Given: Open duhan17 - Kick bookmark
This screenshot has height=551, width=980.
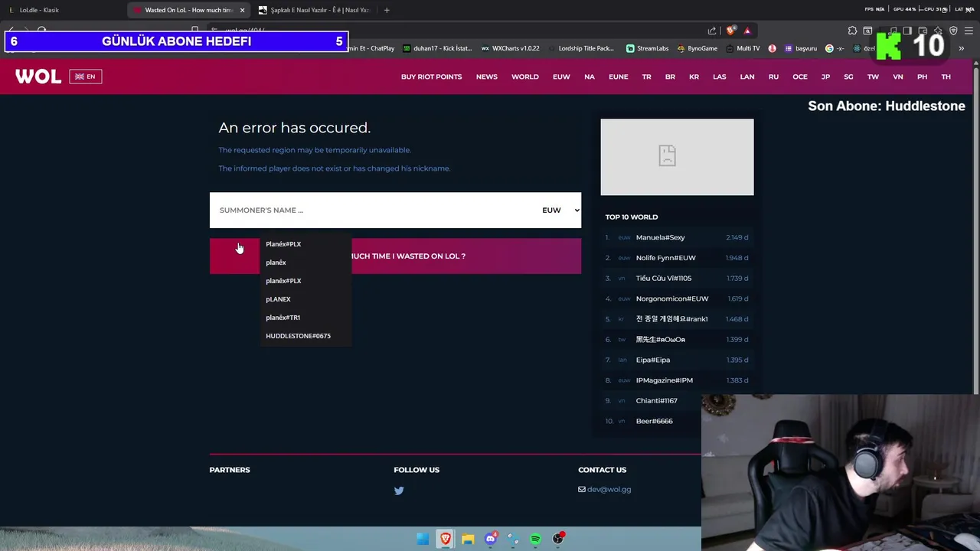Looking at the screenshot, I should tap(437, 48).
